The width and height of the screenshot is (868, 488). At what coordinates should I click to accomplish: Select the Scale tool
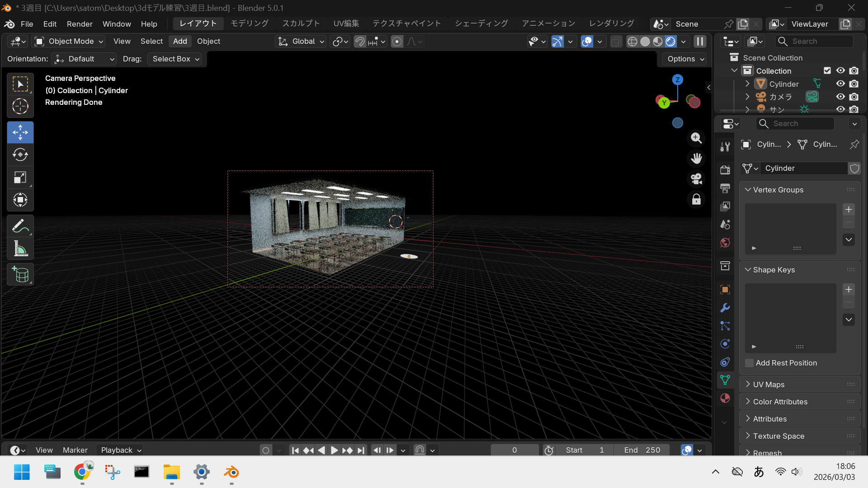click(x=20, y=177)
